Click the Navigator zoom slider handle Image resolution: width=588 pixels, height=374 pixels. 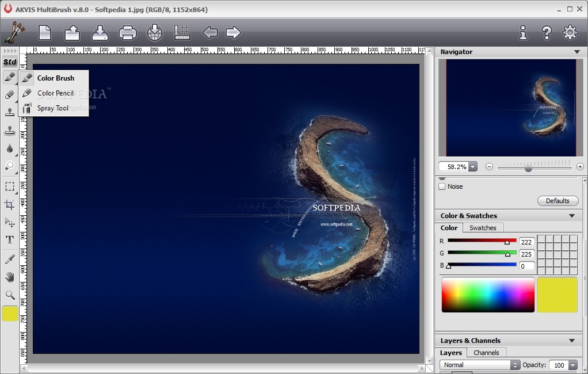point(528,167)
